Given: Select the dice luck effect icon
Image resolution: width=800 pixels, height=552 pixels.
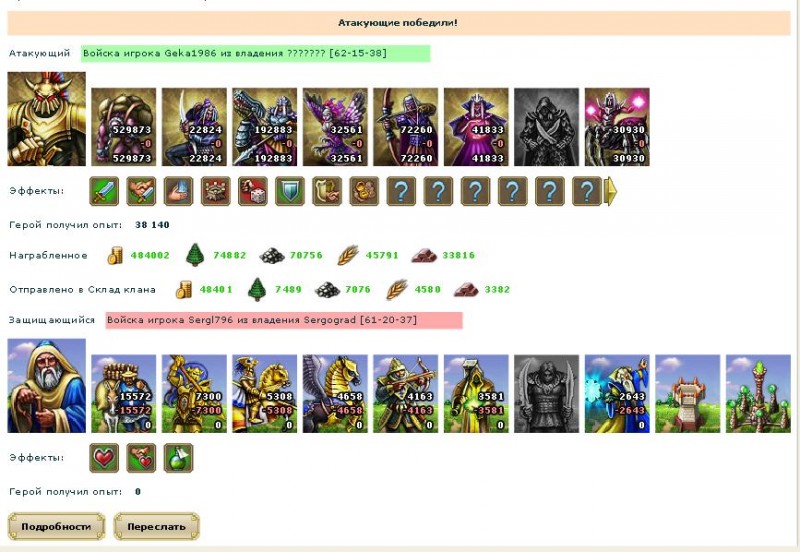Looking at the screenshot, I should tap(253, 191).
